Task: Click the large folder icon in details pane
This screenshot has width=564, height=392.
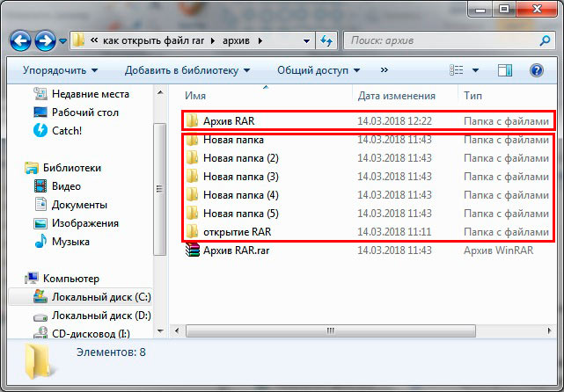Action: 38,361
